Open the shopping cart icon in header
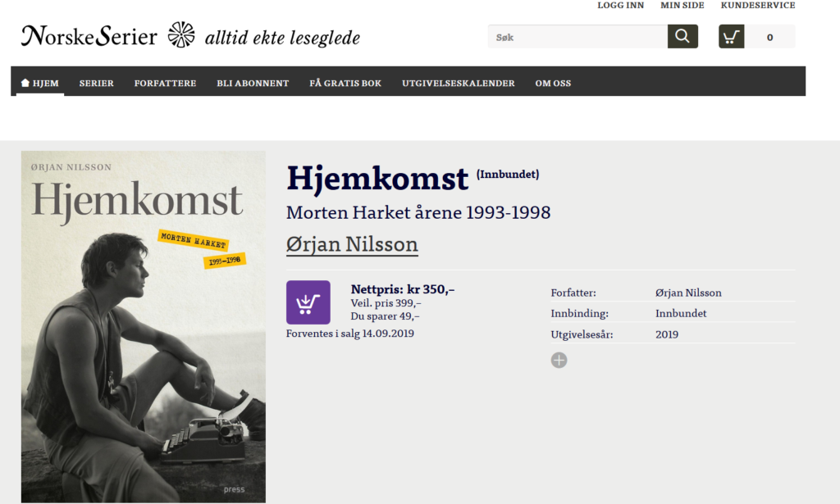Viewport: 840px width, 504px height. click(732, 37)
